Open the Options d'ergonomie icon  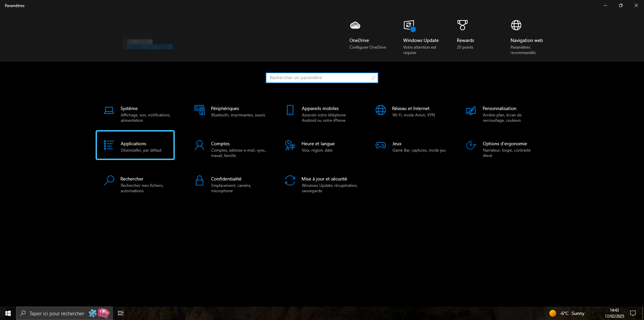click(x=471, y=145)
